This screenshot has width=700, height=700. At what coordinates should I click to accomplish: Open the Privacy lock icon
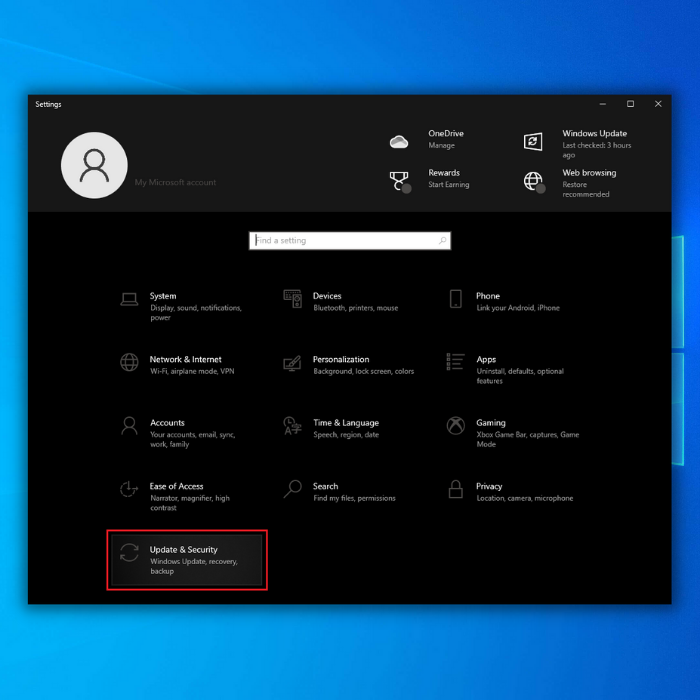tap(455, 489)
